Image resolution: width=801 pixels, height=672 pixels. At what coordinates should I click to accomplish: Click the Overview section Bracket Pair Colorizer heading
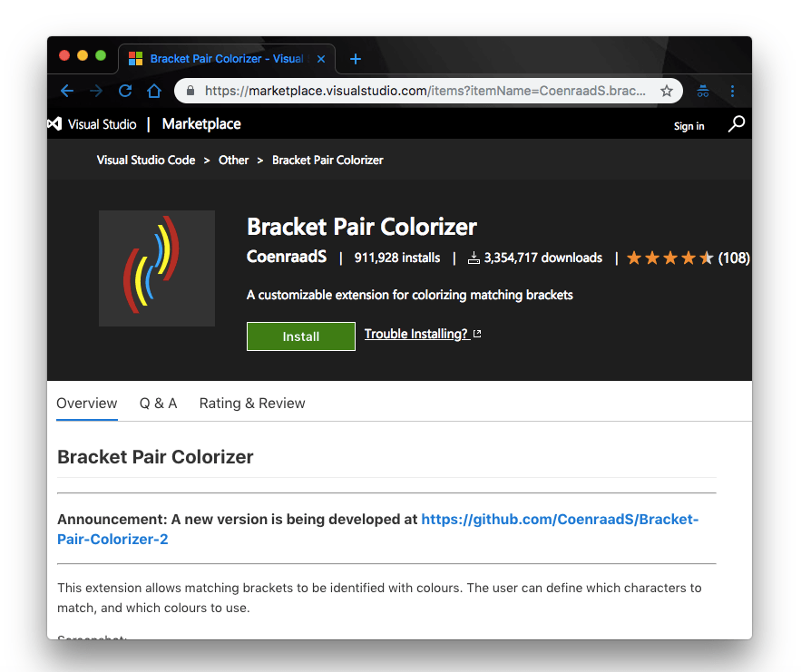click(155, 457)
